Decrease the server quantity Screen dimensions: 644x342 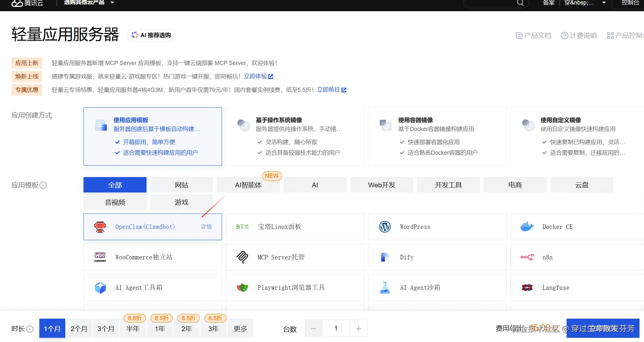[314, 328]
